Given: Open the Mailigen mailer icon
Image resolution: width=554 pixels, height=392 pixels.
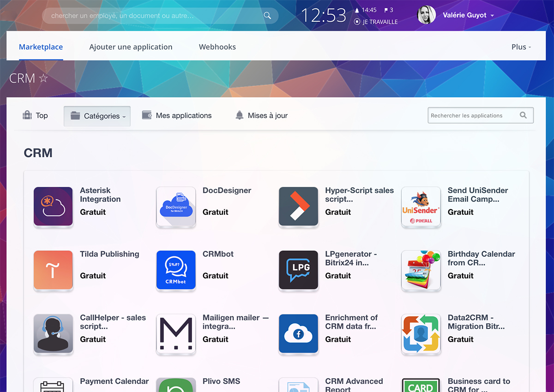Looking at the screenshot, I should pyautogui.click(x=176, y=333).
